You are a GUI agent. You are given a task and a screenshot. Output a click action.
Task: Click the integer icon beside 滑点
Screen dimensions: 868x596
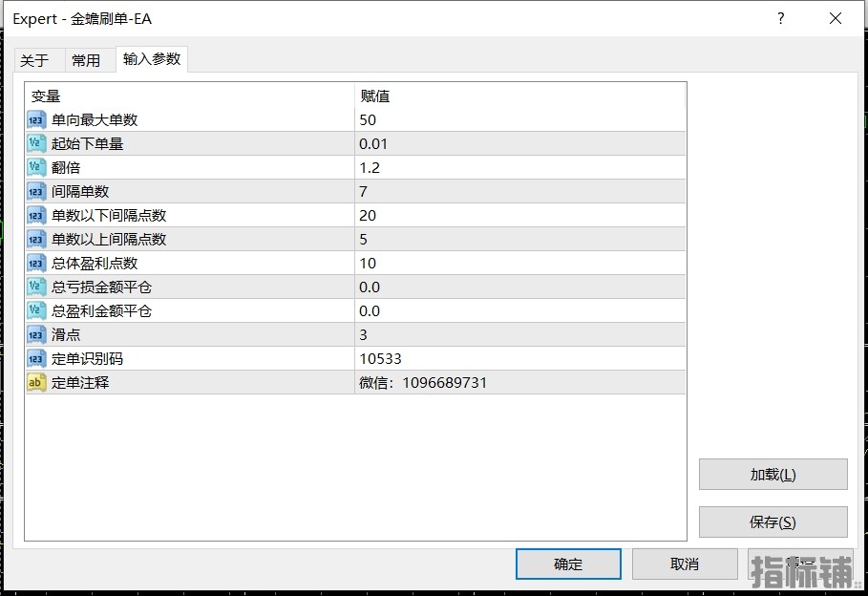[x=36, y=334]
